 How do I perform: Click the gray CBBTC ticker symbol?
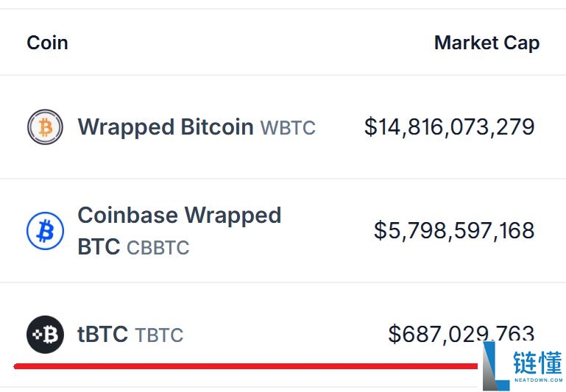point(158,248)
